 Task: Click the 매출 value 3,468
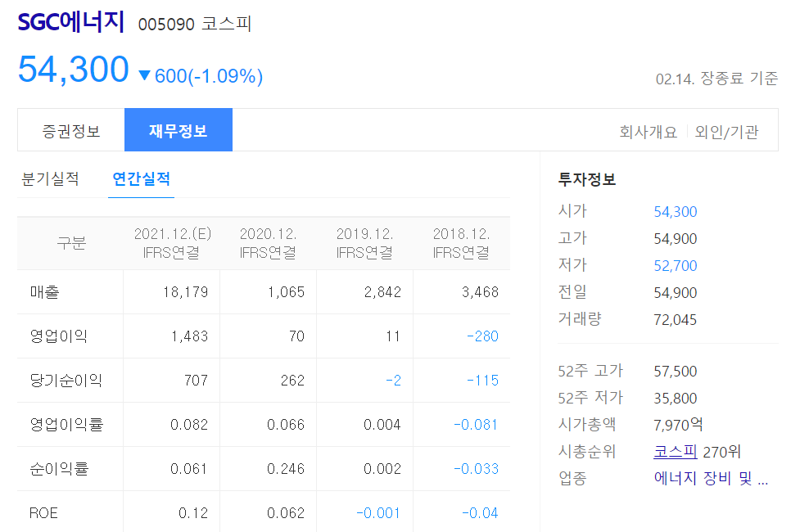[x=480, y=292]
